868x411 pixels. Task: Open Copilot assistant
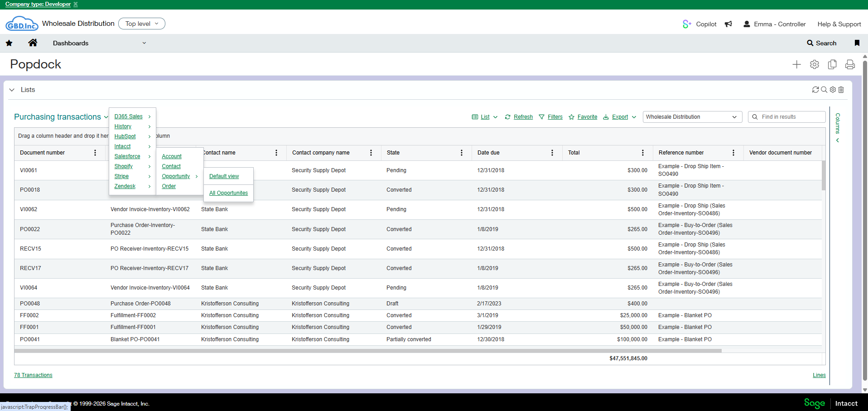(x=700, y=24)
